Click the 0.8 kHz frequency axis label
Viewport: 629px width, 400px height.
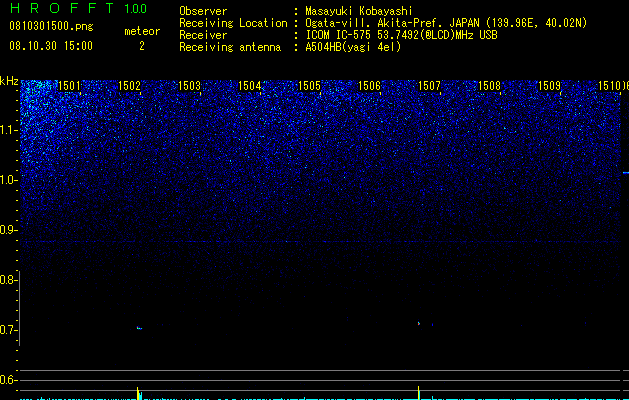[8, 280]
